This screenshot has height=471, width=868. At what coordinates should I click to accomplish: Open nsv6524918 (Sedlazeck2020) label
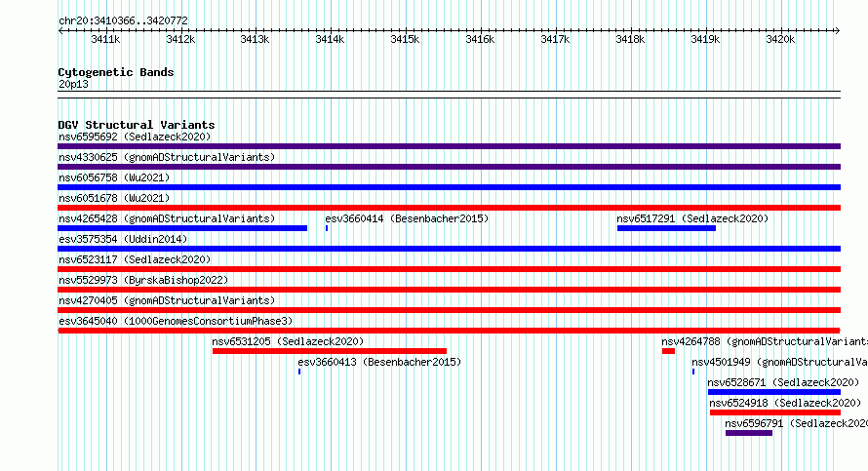point(785,403)
